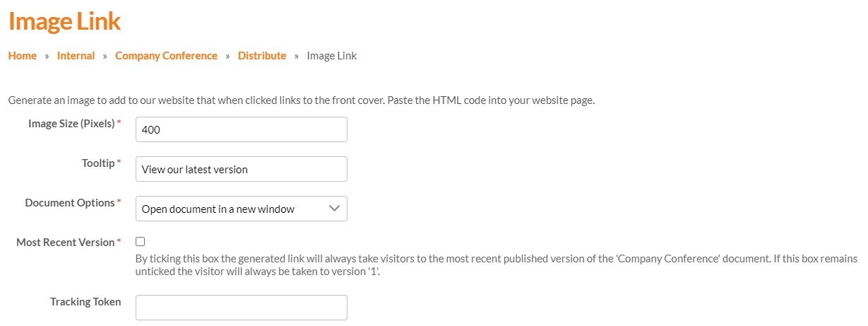Focus the empty Tracking Token field
Image resolution: width=868 pixels, height=326 pixels.
pyautogui.click(x=241, y=308)
